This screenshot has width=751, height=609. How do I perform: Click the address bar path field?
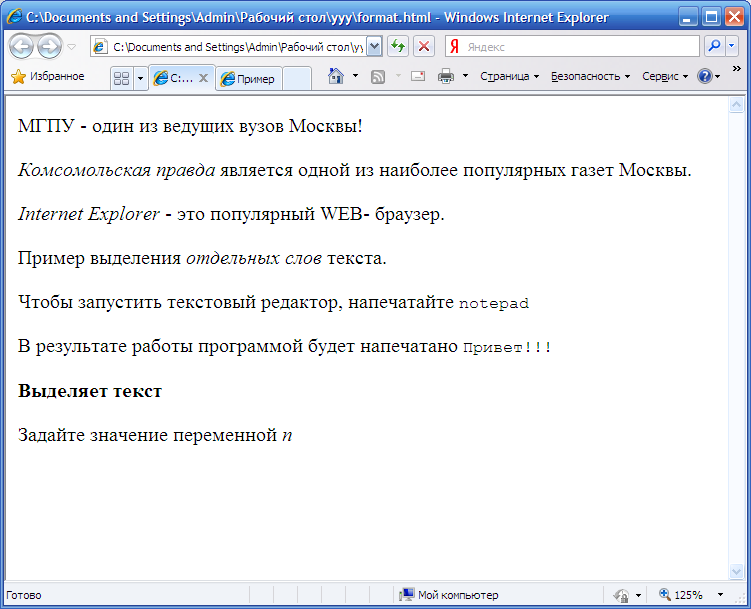click(x=229, y=47)
